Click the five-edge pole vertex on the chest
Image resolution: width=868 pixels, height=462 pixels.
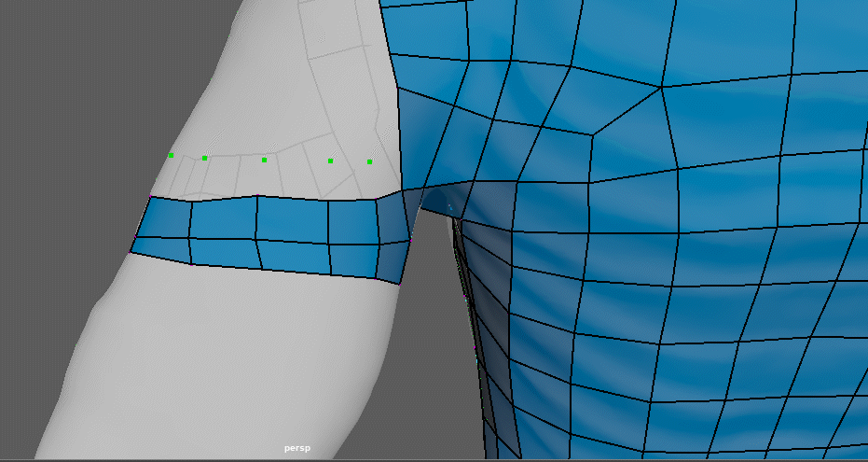pyautogui.click(x=662, y=88)
